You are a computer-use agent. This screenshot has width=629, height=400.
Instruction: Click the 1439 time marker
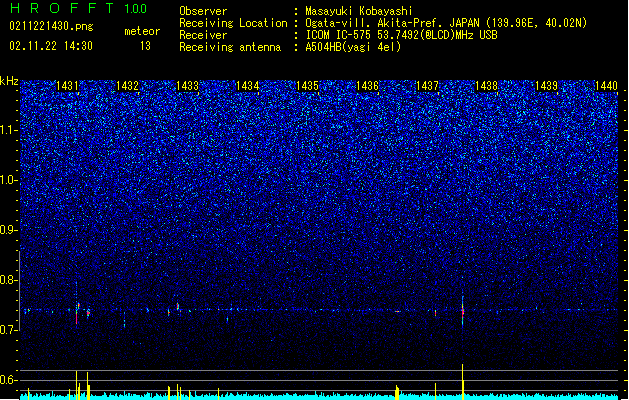pos(547,86)
